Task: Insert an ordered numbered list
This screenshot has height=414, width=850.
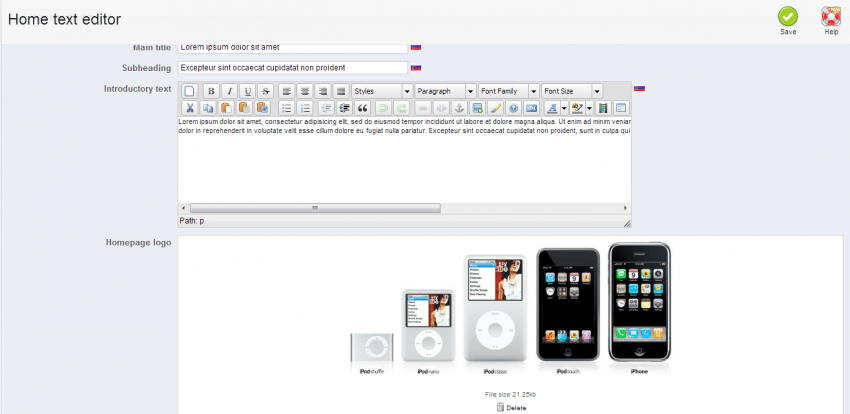Action: pos(305,107)
